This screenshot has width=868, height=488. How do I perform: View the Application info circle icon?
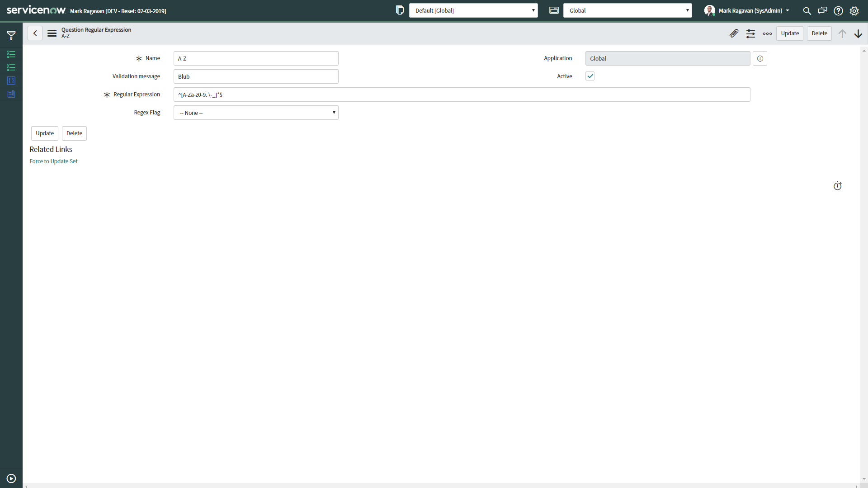(x=759, y=58)
